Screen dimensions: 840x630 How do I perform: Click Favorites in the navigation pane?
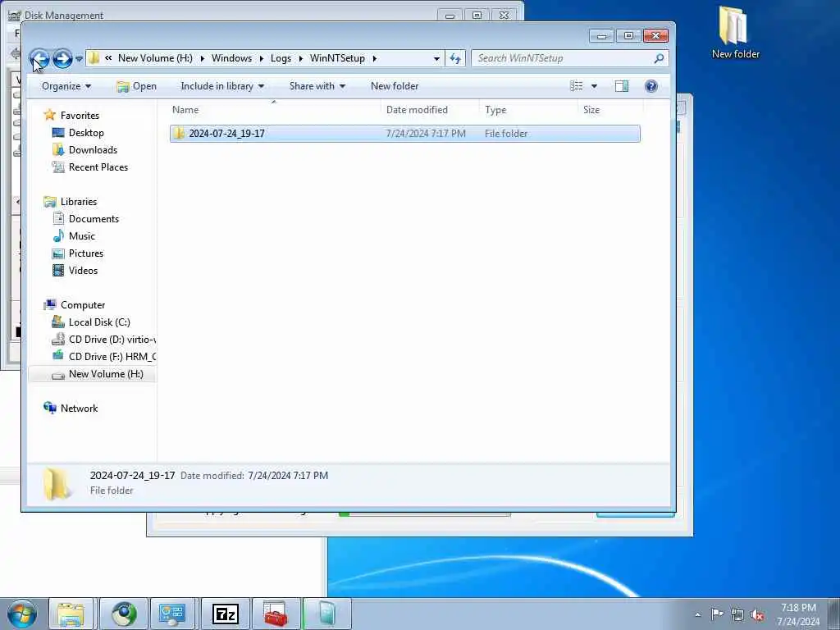coord(80,115)
